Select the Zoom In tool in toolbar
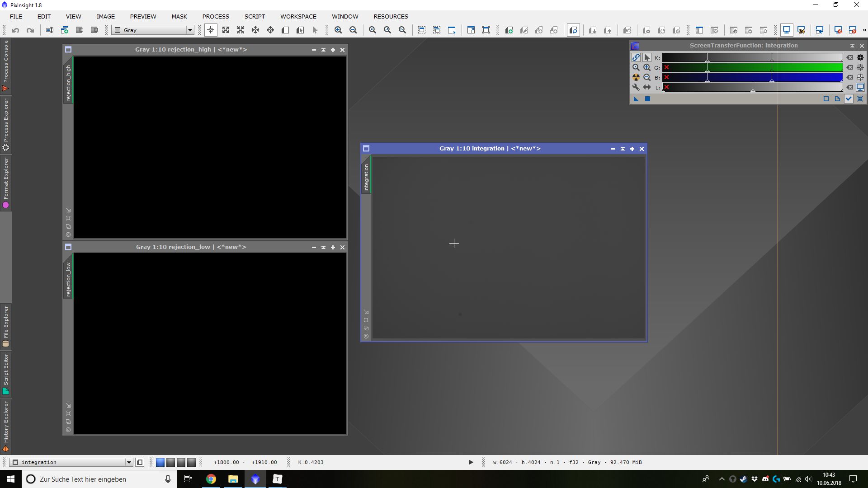The image size is (868, 488). [x=338, y=30]
